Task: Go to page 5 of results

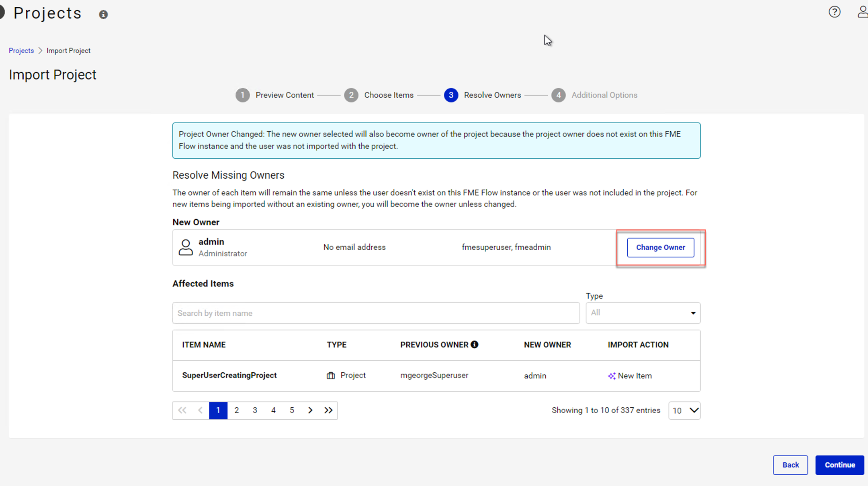Action: (292, 410)
